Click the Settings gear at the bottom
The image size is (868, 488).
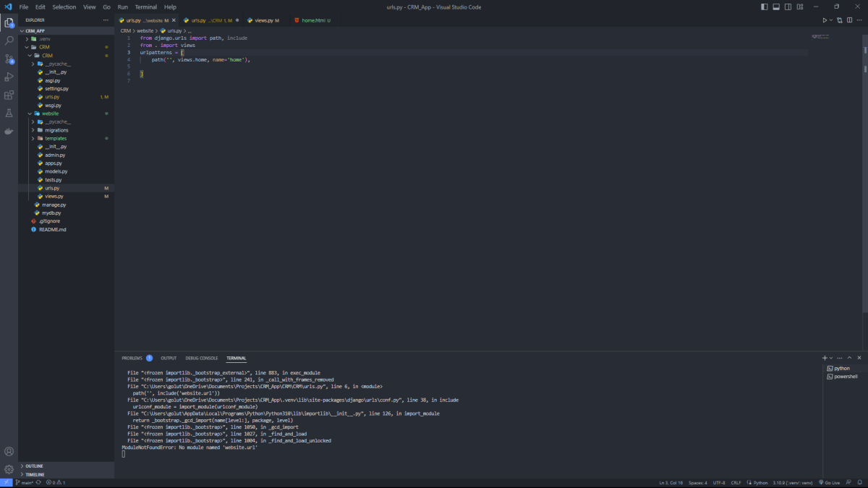(x=9, y=468)
